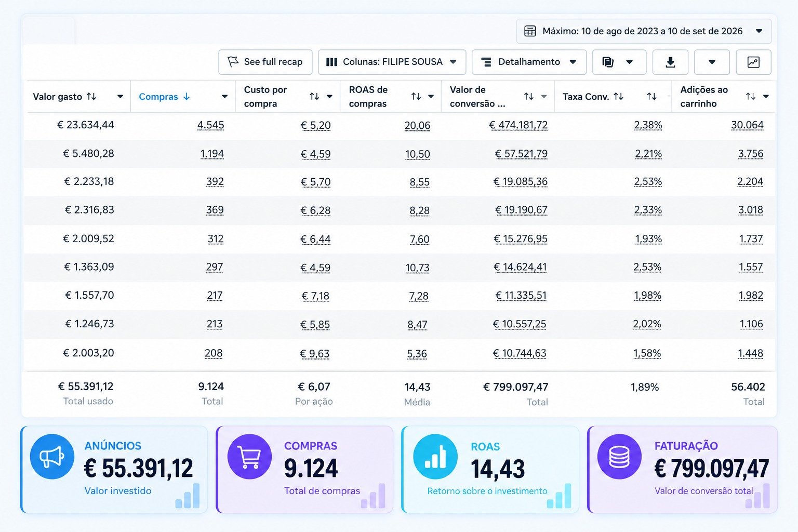This screenshot has height=532, width=798.
Task: Sort by Valor gasto arrows icon
Action: pos(91,96)
